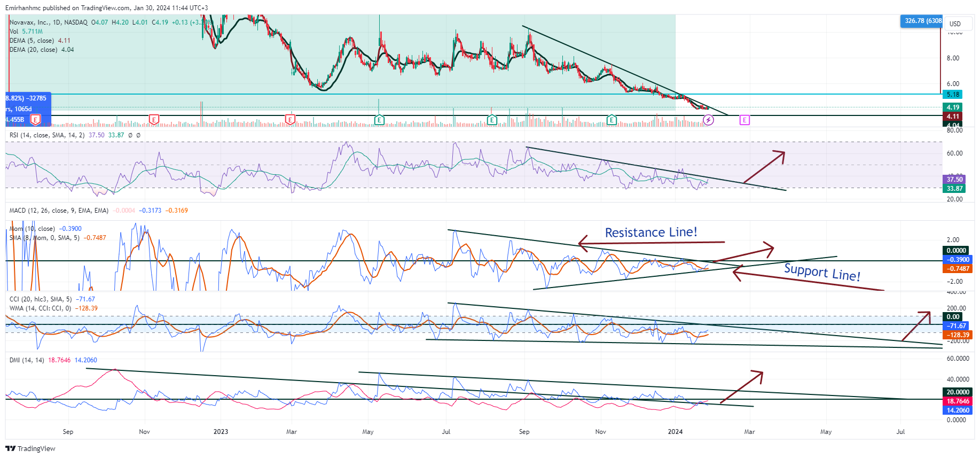This screenshot has height=458, width=980.
Task: Click the red earnings marker near Nov 2022
Action: click(x=154, y=120)
